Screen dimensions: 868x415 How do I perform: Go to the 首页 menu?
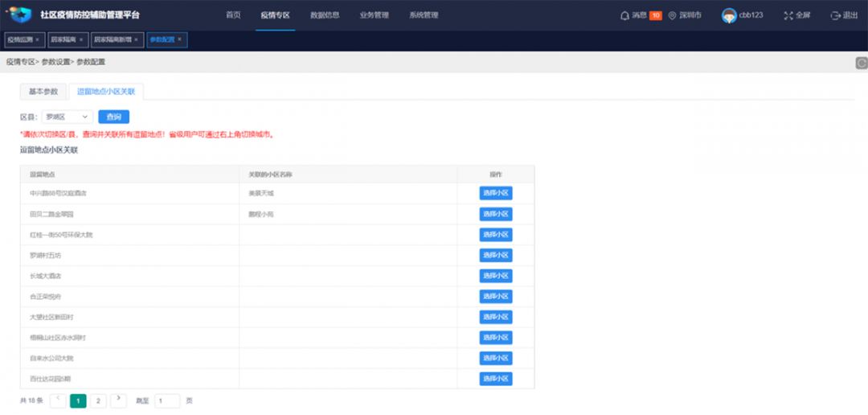pyautogui.click(x=233, y=15)
